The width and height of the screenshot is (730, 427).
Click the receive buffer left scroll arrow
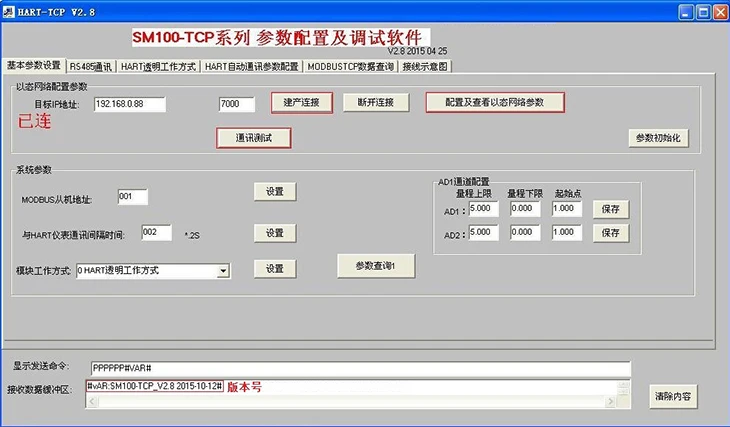92,401
